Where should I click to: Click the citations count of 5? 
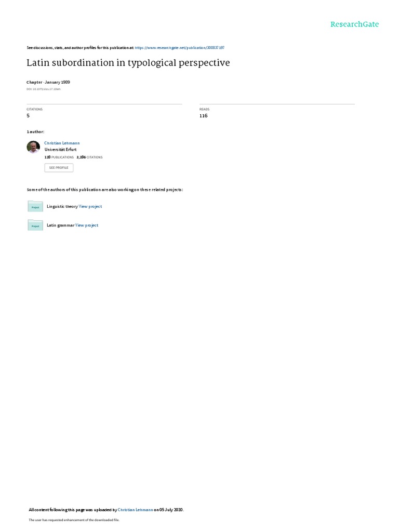pos(28,116)
